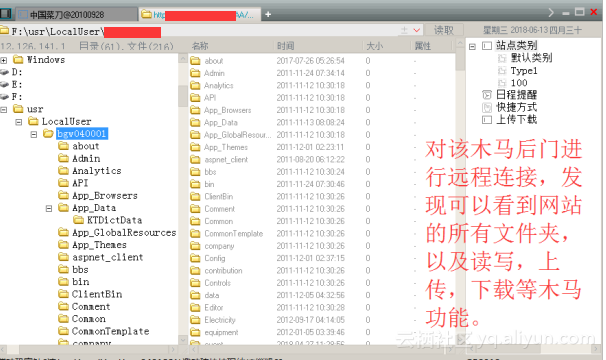The height and width of the screenshot is (360, 606).
Task: Click the ClientBin folder icon in file list
Action: 195,196
